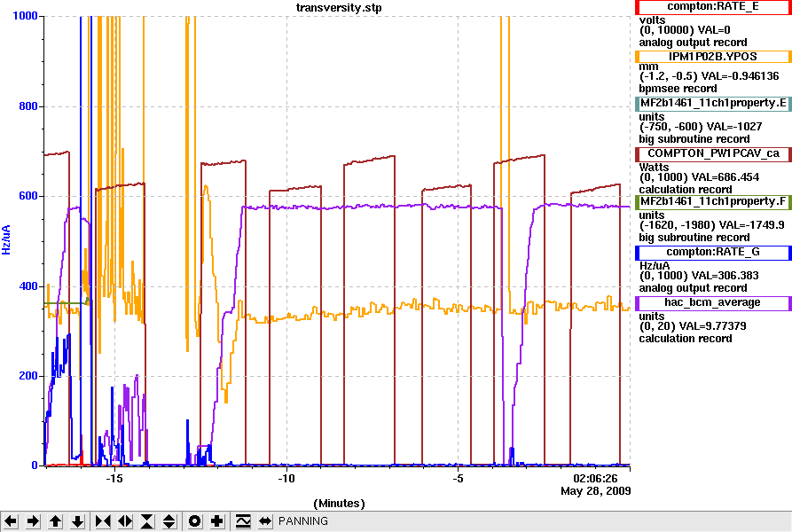Click the 200 y-axis tick label
This screenshot has height=532, width=792.
28,376
